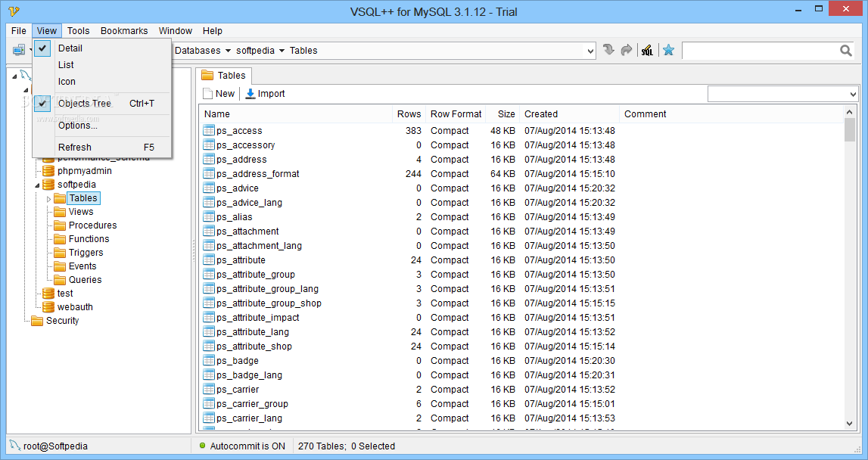The height and width of the screenshot is (460, 868).
Task: Choose Options... from the View menu
Action: point(102,126)
